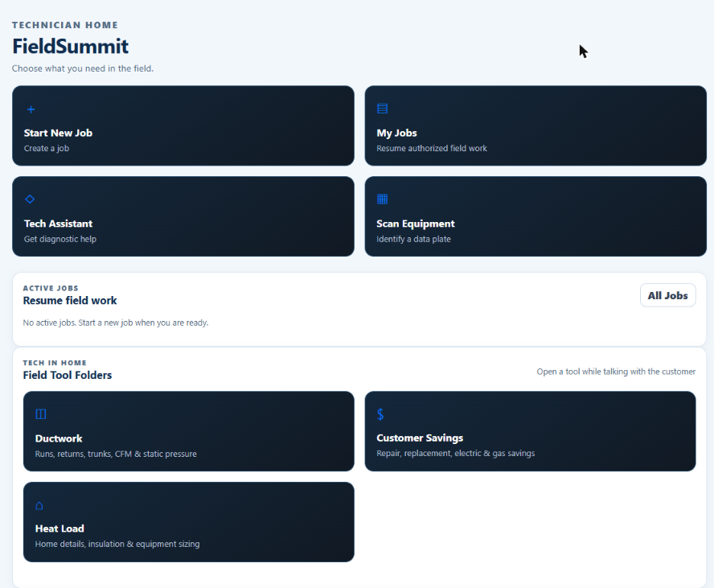
Task: Click "Identify a data plate" text
Action: click(x=413, y=239)
